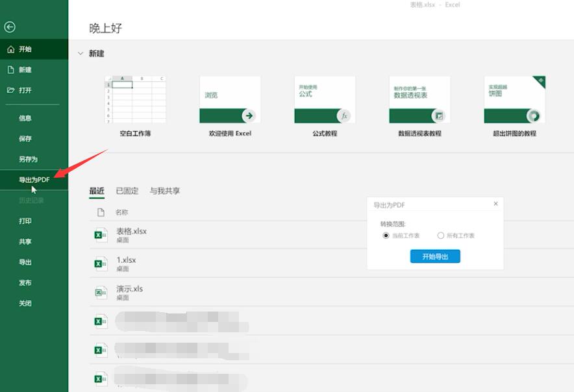Click the back arrow circle icon

(10, 27)
